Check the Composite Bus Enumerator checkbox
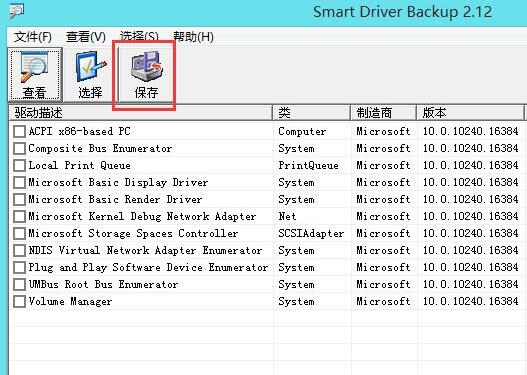 pyautogui.click(x=19, y=149)
